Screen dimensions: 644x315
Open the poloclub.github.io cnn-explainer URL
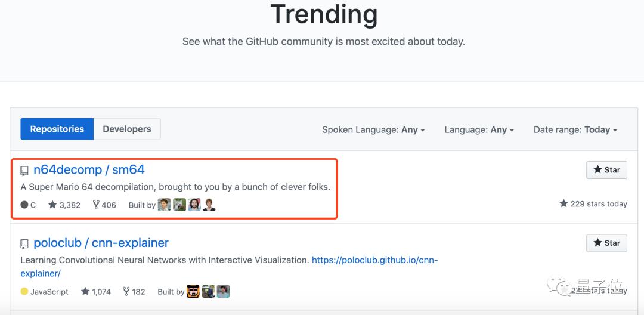[374, 260]
